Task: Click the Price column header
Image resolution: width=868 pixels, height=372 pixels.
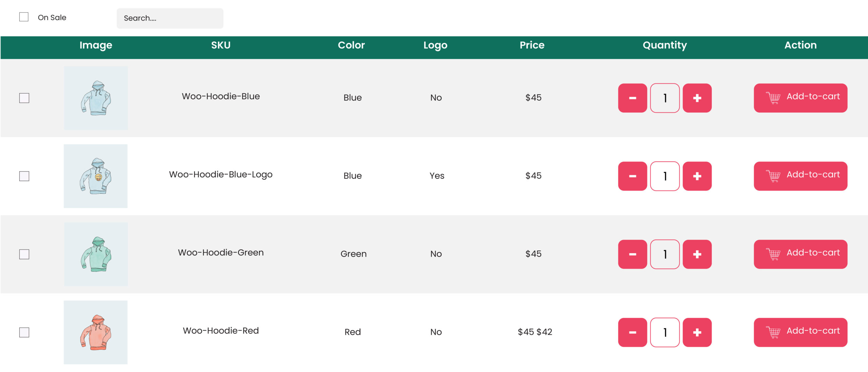Action: tap(532, 45)
